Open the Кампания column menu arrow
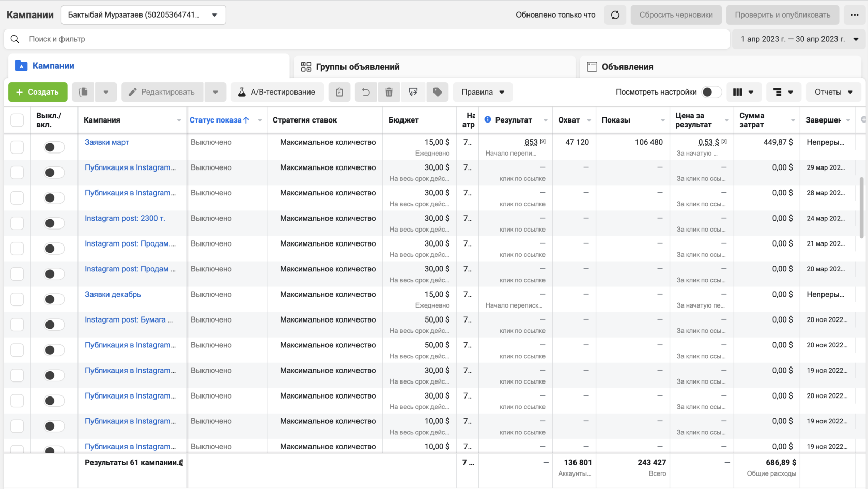868x489 pixels. point(179,120)
